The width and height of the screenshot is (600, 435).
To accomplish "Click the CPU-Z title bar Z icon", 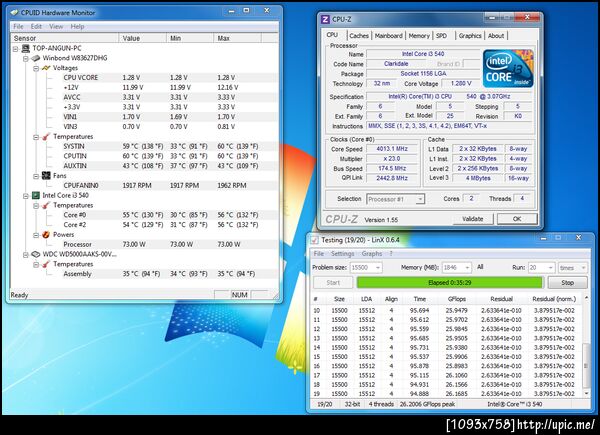I will 325,19.
